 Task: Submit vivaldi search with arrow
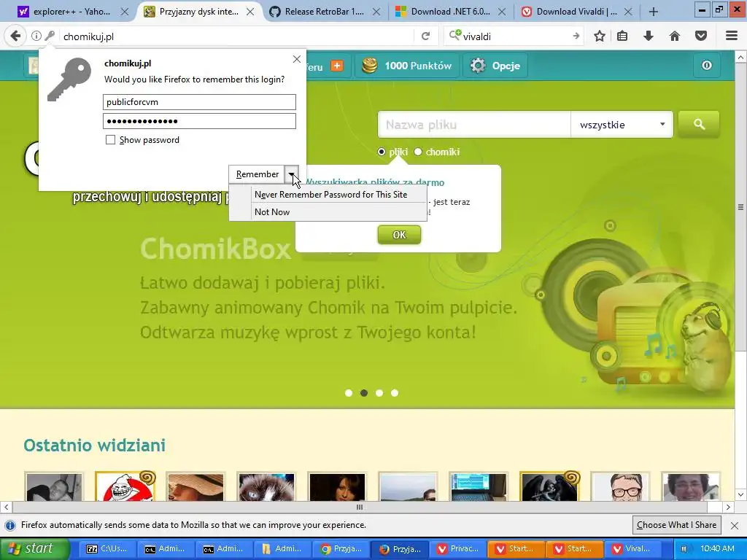click(576, 36)
